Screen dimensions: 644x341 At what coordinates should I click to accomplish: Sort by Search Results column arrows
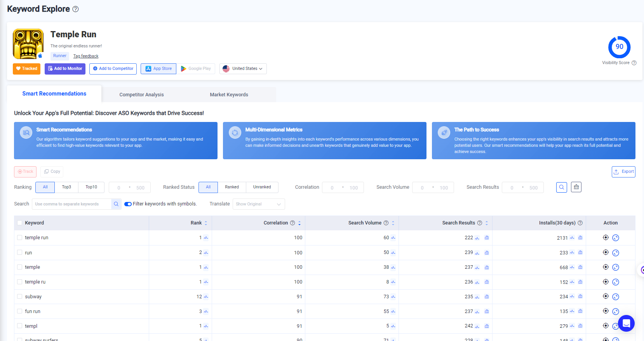(x=487, y=223)
